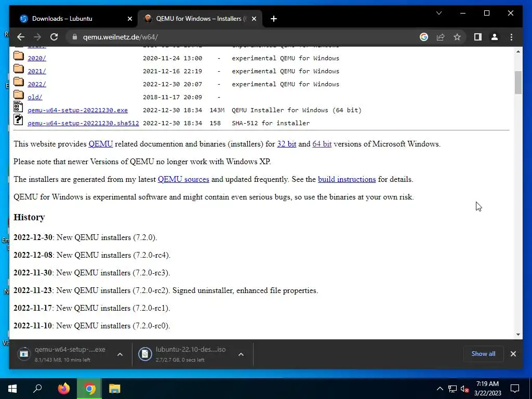Image resolution: width=532 pixels, height=399 pixels.
Task: Open the old/ folder link
Action: (x=35, y=97)
